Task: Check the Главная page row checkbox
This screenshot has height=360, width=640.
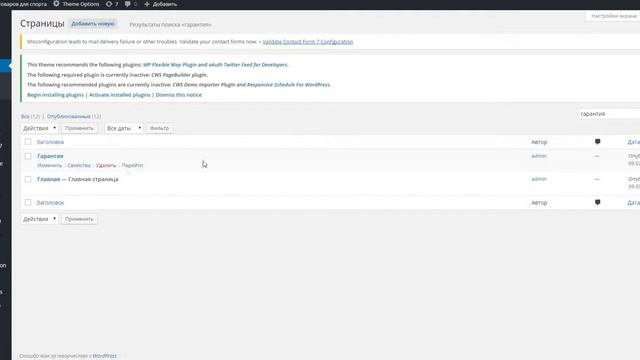Action: tap(28, 179)
